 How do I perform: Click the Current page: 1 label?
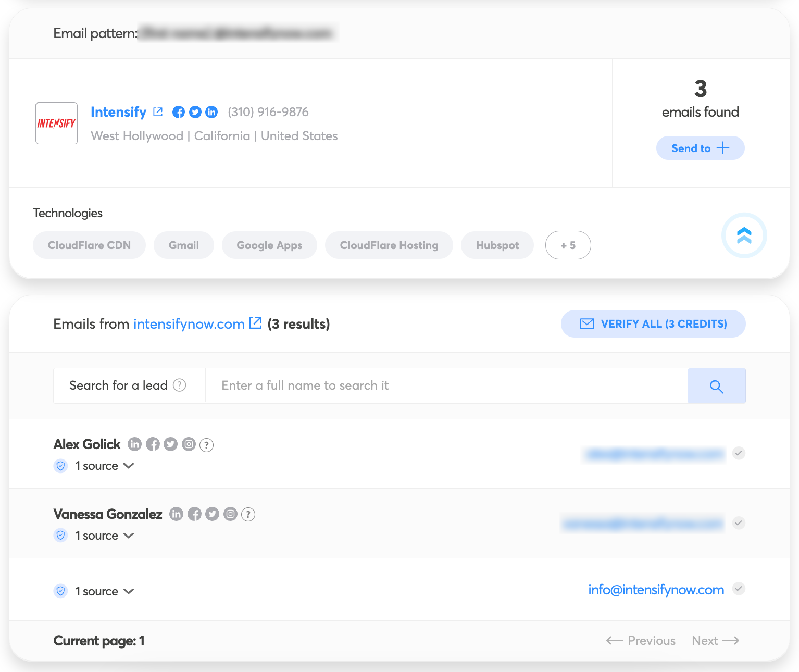click(x=99, y=641)
